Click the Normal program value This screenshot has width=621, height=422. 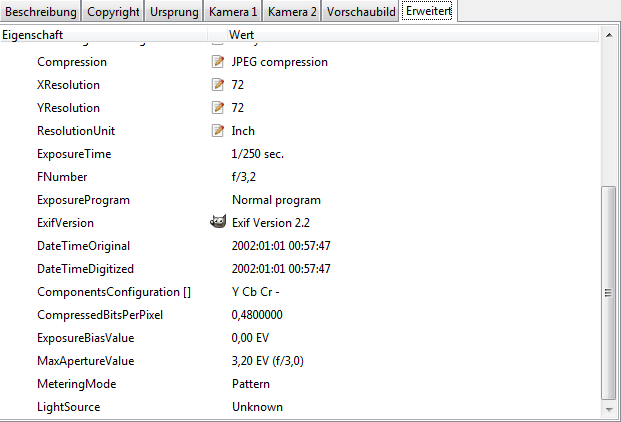(x=276, y=200)
